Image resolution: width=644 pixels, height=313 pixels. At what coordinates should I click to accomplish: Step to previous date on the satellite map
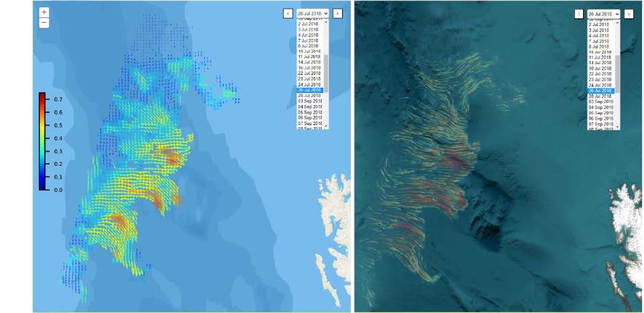click(x=578, y=13)
